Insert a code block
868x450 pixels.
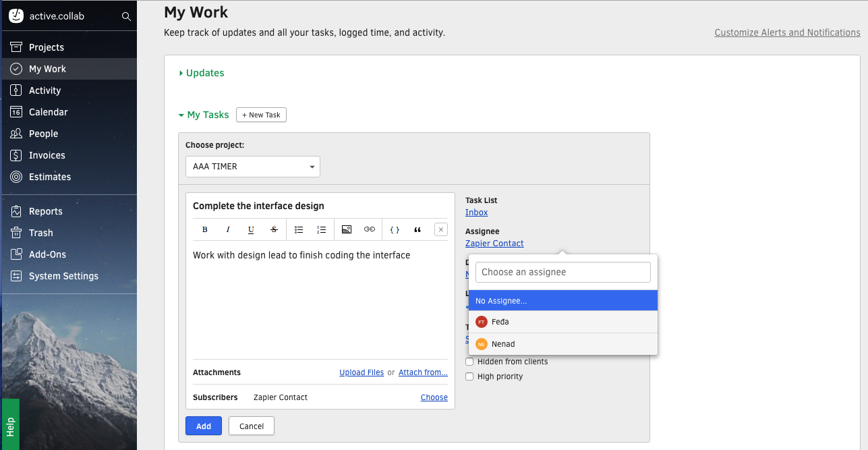(394, 229)
